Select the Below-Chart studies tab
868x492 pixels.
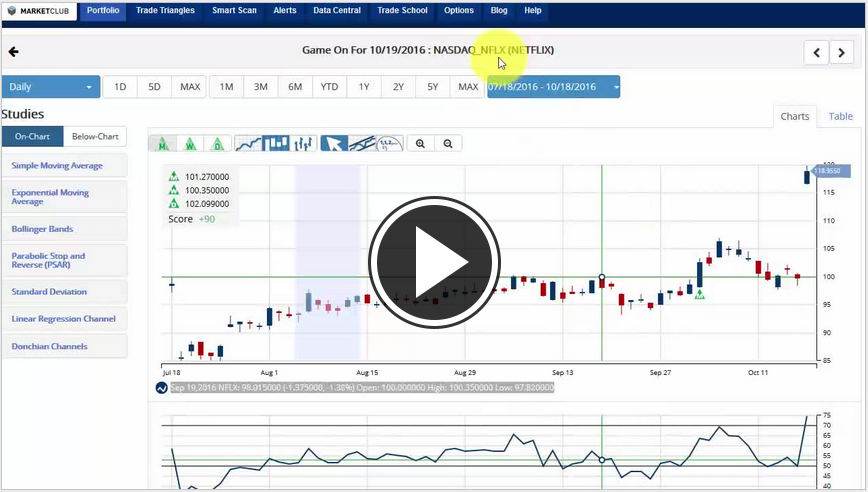coord(95,136)
